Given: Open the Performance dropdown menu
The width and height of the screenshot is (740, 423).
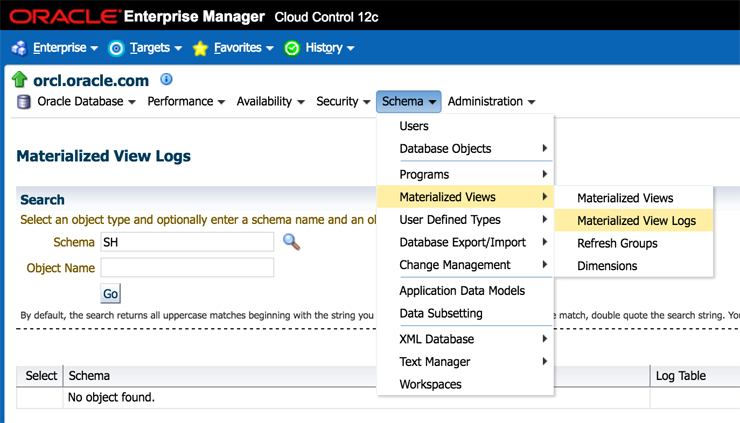Looking at the screenshot, I should 186,102.
